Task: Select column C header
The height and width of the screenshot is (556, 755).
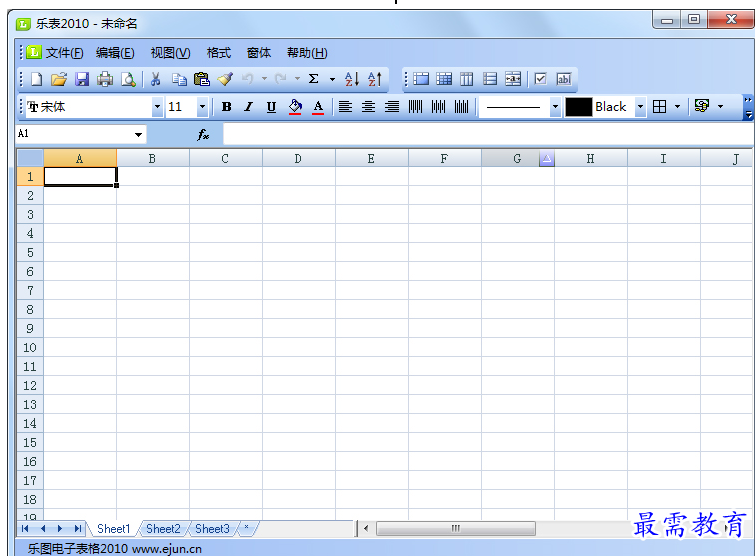Action: point(225,159)
